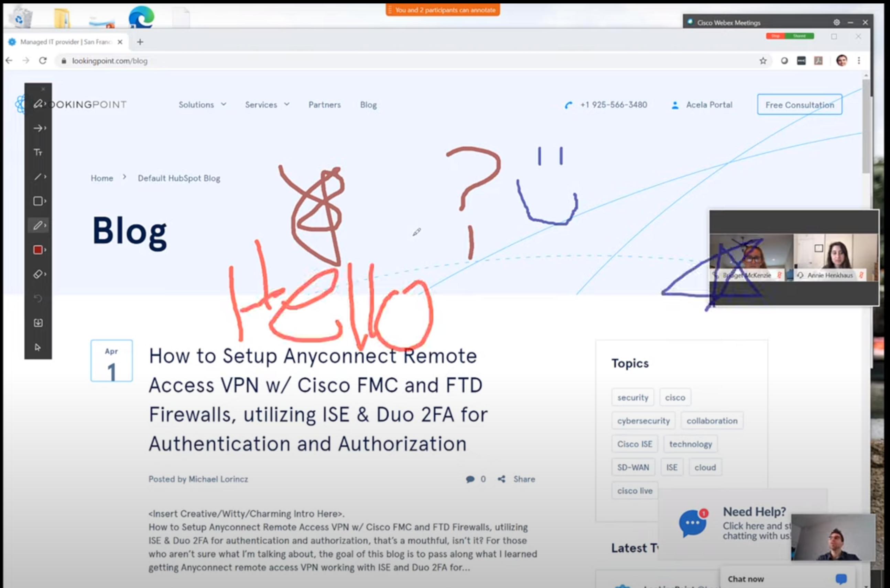Image resolution: width=890 pixels, height=588 pixels.
Task: Filter by the security topic tag
Action: [x=633, y=397]
